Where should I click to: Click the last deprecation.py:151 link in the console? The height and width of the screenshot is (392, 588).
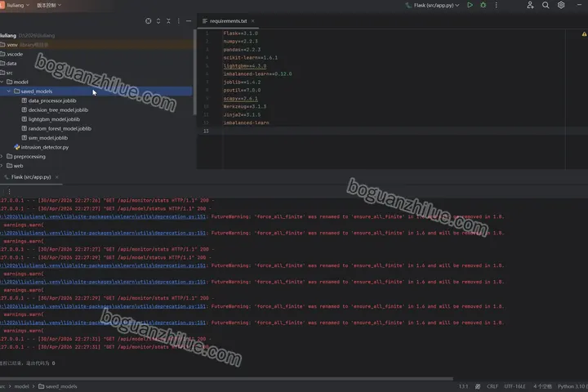103,323
